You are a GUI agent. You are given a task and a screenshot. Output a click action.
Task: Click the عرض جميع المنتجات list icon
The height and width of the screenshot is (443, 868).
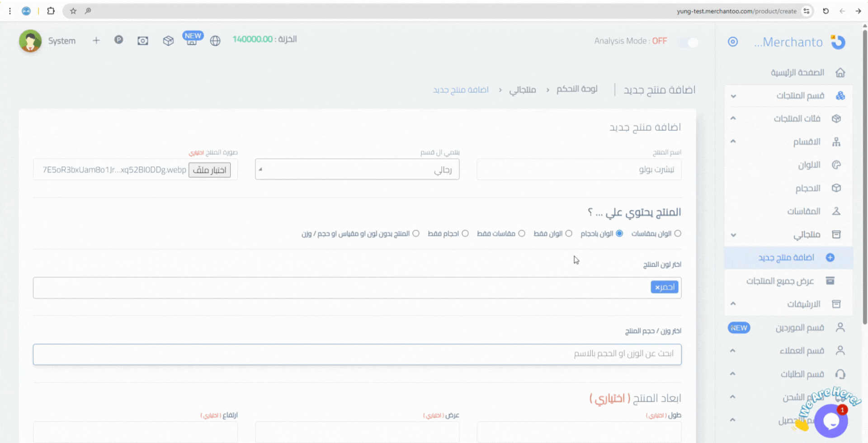(x=830, y=281)
